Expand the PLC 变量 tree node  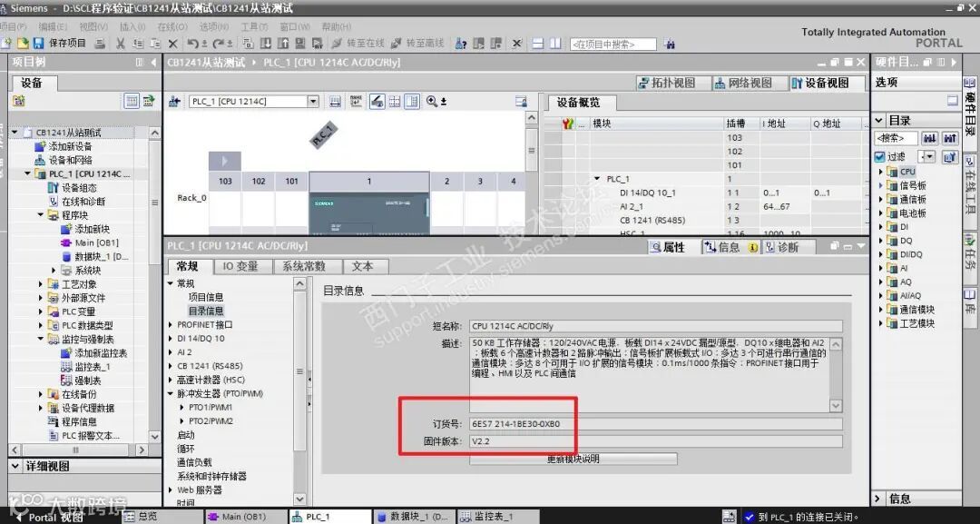pyautogui.click(x=41, y=312)
